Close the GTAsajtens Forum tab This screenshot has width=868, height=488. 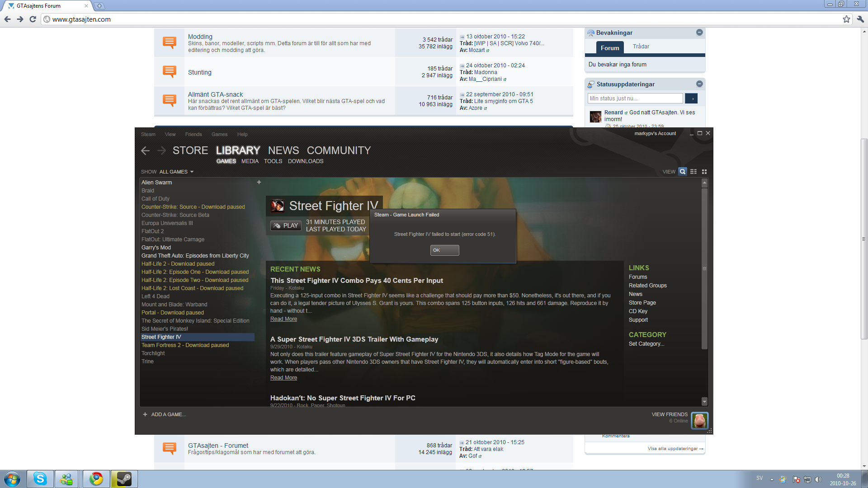86,6
